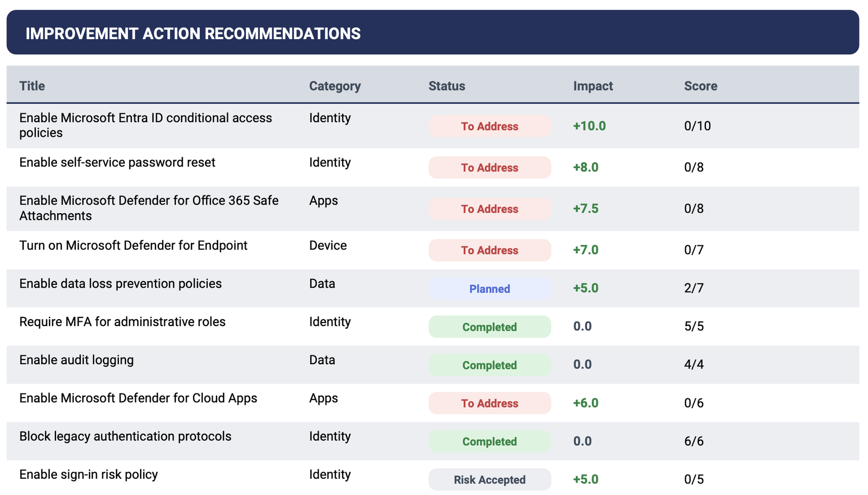Click To Address badge for Defender for Endpoint
The image size is (868, 495).
490,250
